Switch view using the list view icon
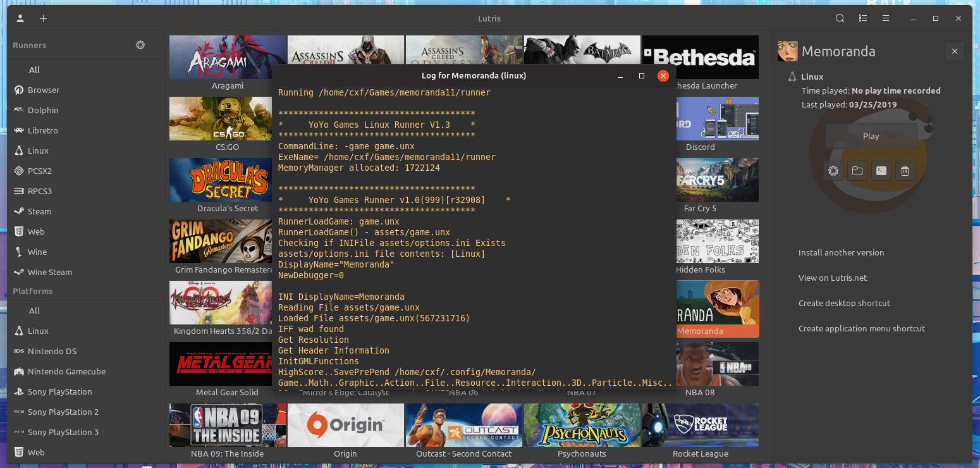 (x=863, y=18)
